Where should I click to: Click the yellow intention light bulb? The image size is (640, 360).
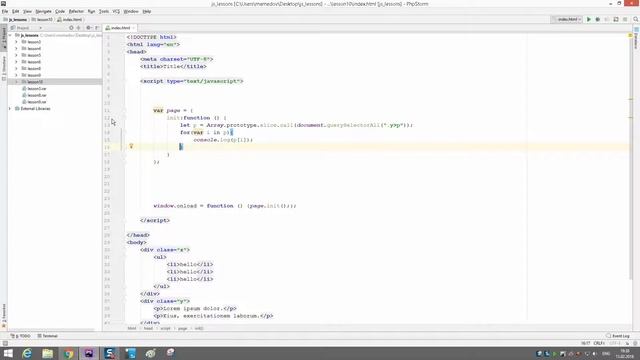point(131,146)
